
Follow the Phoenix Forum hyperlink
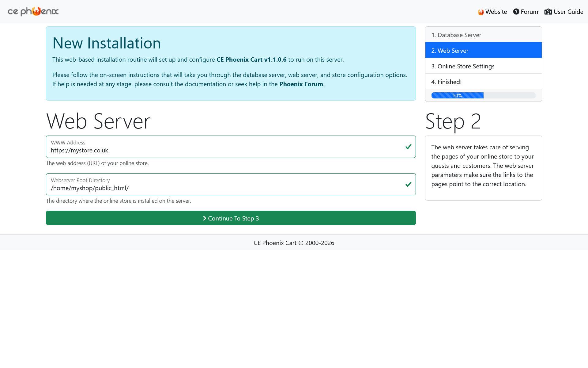pyautogui.click(x=301, y=84)
